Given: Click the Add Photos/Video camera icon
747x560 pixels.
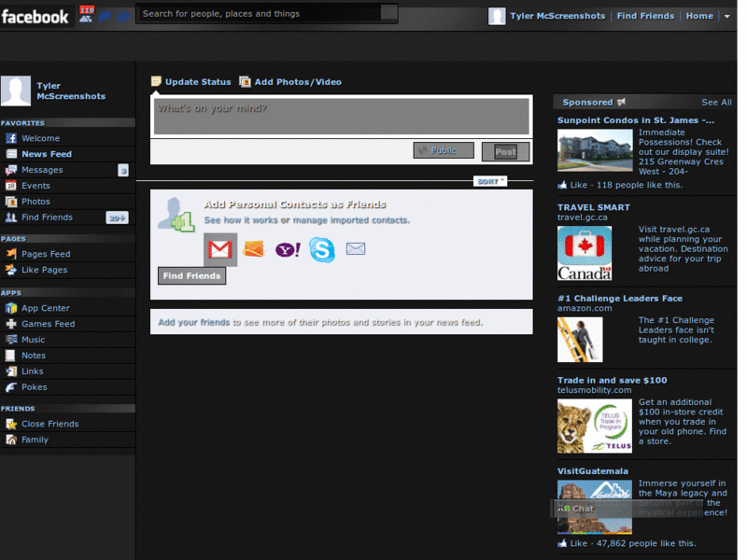Looking at the screenshot, I should point(245,82).
